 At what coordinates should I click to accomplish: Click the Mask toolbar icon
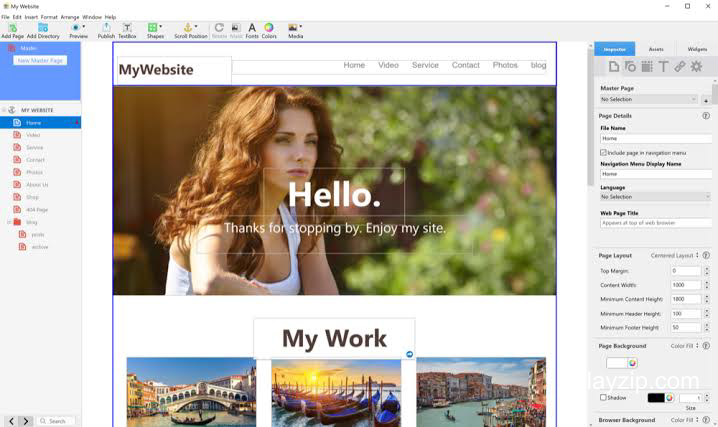point(236,27)
